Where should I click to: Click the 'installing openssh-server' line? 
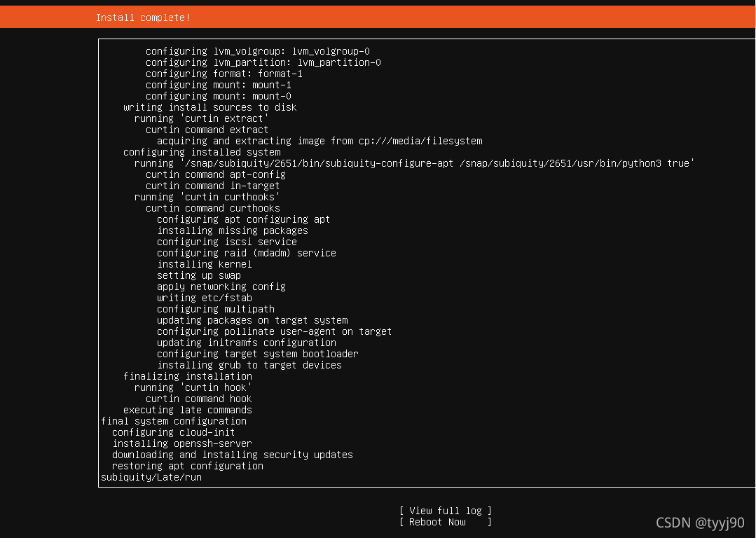pos(181,443)
